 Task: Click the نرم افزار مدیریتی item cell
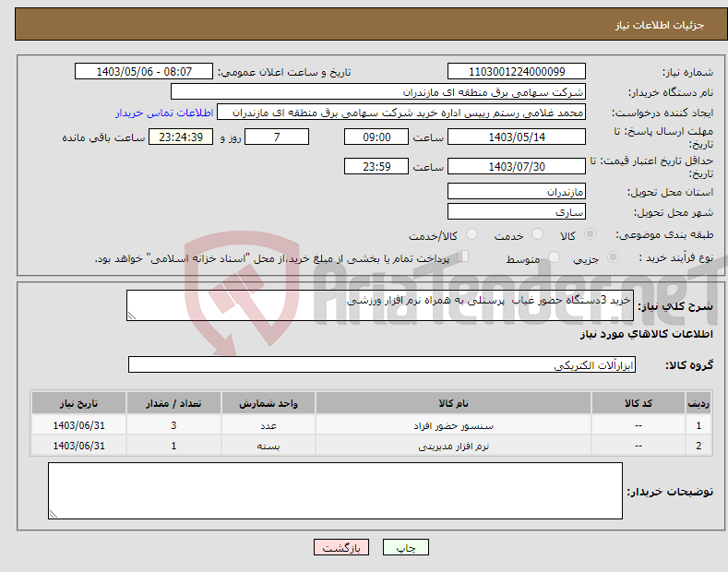click(453, 446)
